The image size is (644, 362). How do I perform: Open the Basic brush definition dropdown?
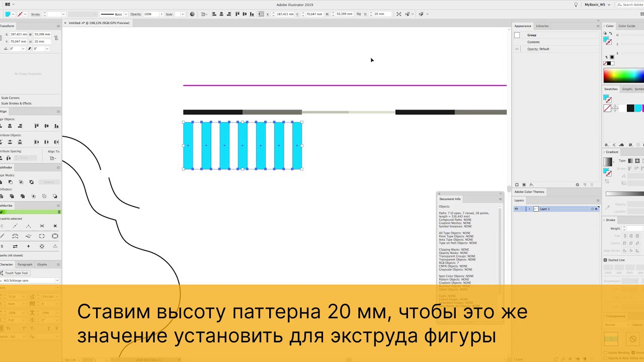click(126, 14)
